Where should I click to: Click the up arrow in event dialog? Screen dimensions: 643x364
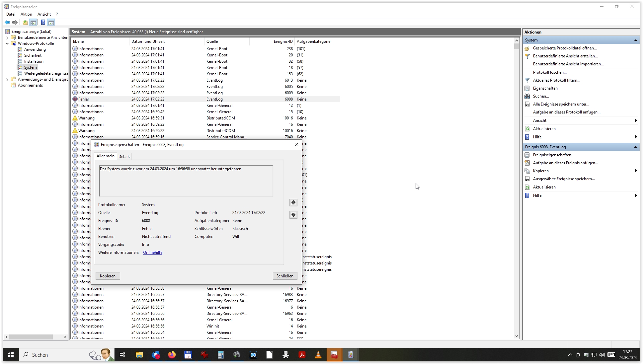[x=293, y=202]
